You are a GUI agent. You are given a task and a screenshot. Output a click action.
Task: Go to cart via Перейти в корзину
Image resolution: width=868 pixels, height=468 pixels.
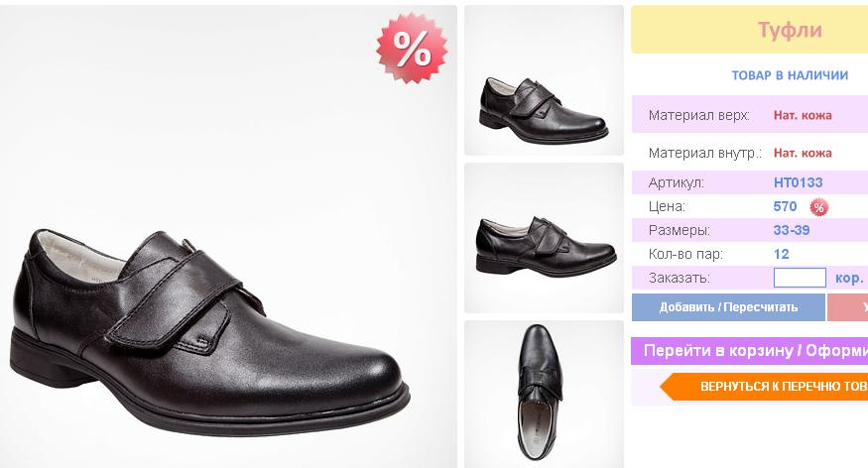pyautogui.click(x=749, y=351)
